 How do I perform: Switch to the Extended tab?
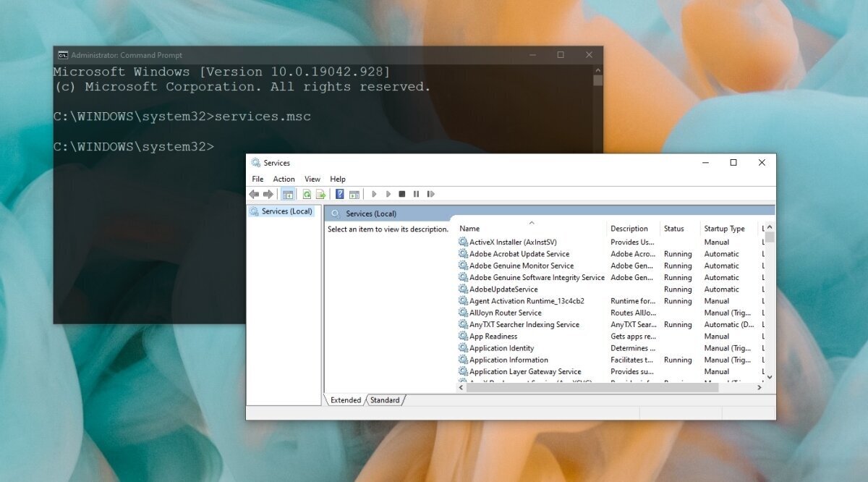346,399
